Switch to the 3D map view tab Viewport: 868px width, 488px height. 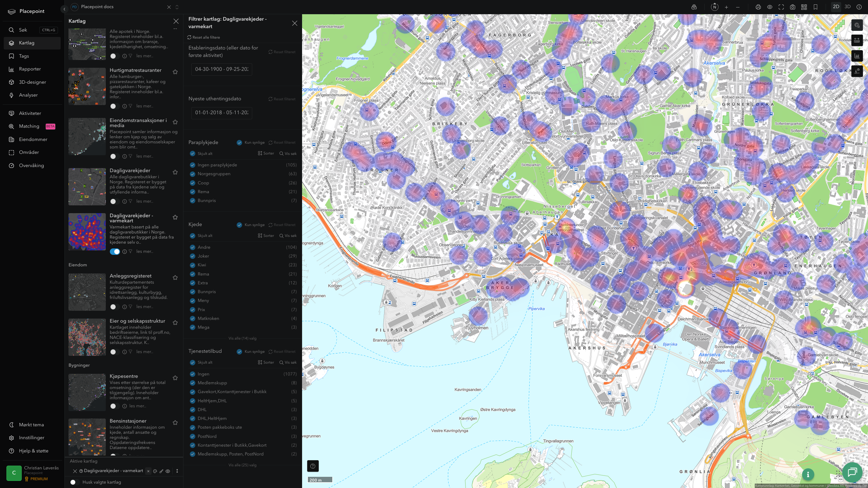[847, 7]
